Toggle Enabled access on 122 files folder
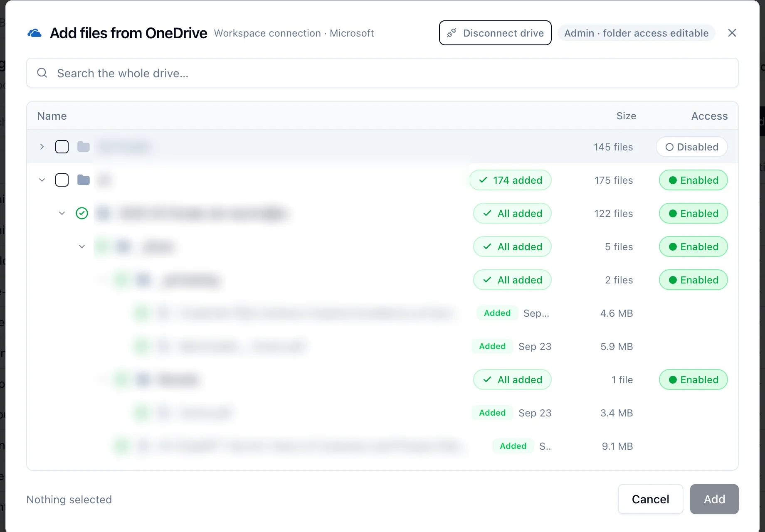 [693, 213]
